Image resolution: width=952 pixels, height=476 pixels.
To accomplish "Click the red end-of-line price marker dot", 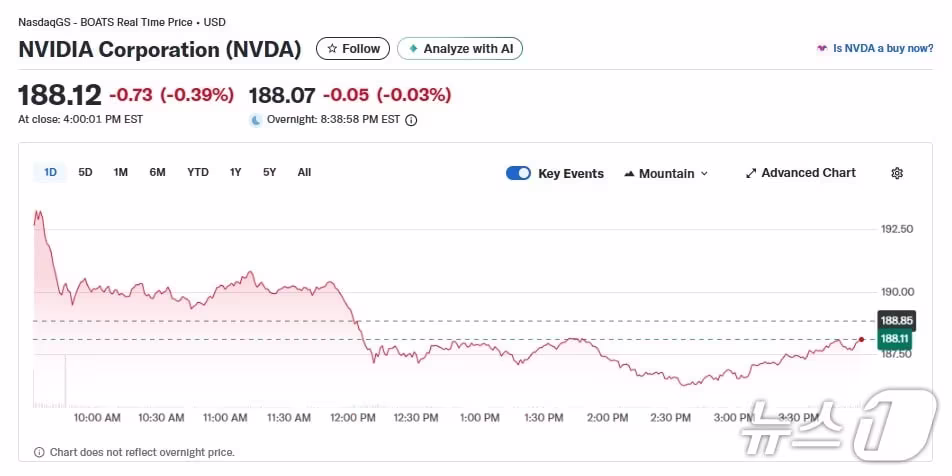I will tap(861, 339).
